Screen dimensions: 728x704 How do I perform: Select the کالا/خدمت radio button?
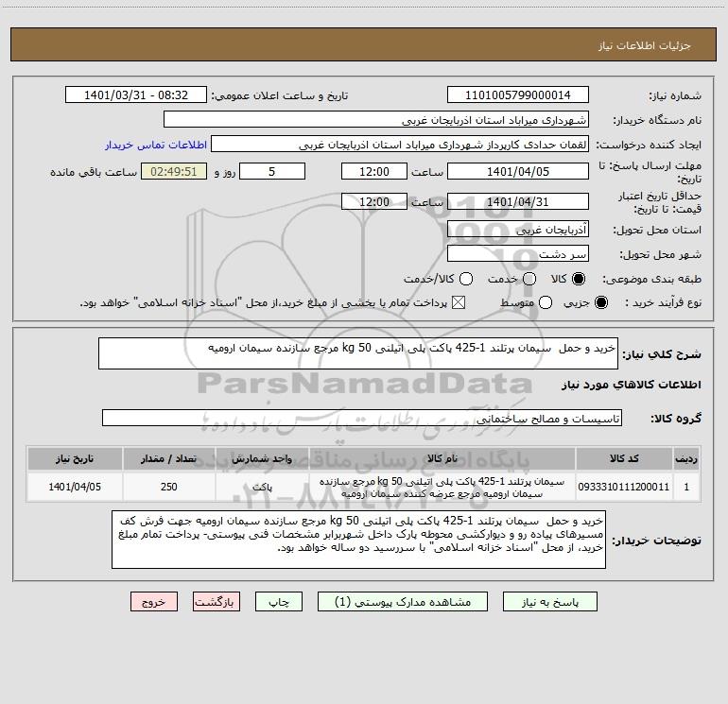[466, 279]
